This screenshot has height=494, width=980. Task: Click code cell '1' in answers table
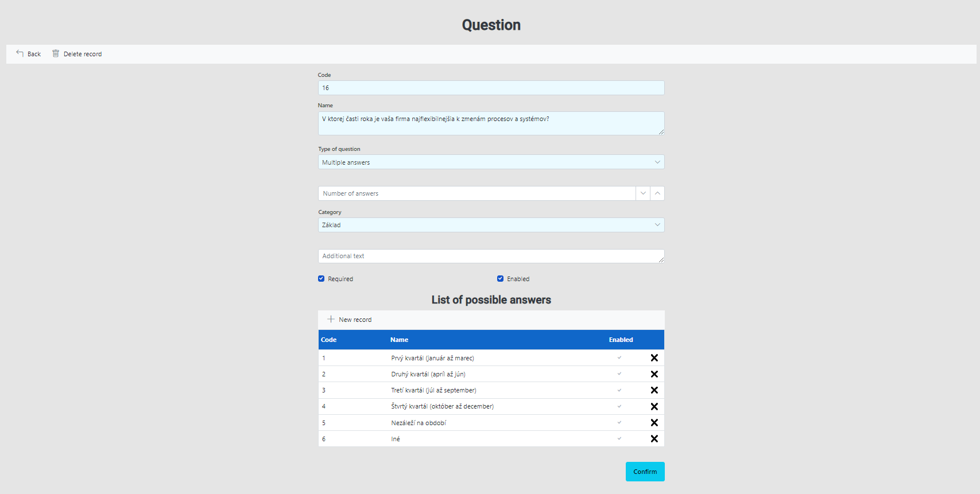[324, 358]
